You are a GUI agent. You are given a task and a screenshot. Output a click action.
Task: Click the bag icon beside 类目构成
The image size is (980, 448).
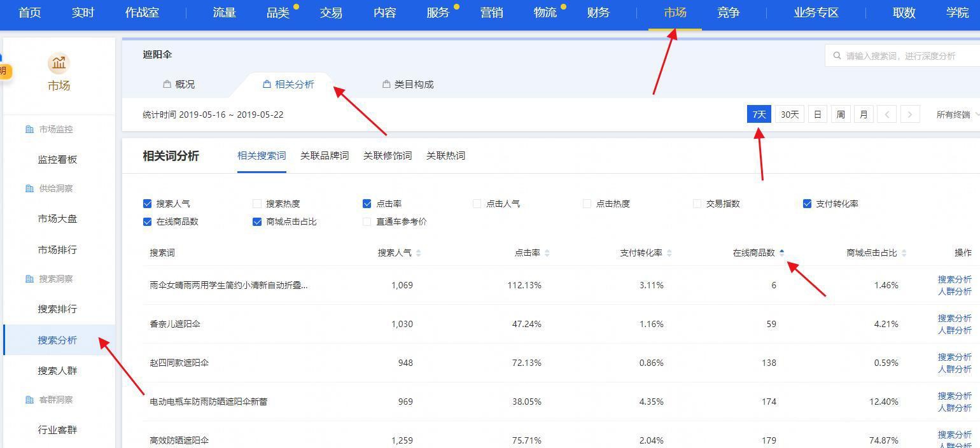point(386,84)
